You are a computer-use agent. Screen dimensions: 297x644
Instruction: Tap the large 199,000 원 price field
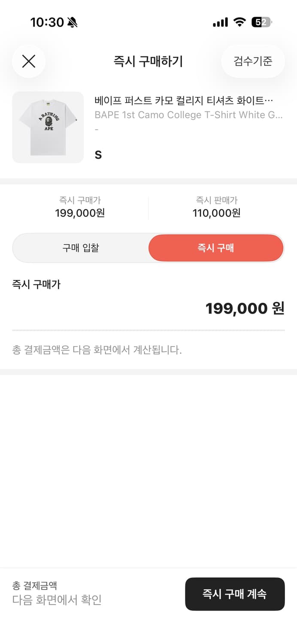(244, 308)
